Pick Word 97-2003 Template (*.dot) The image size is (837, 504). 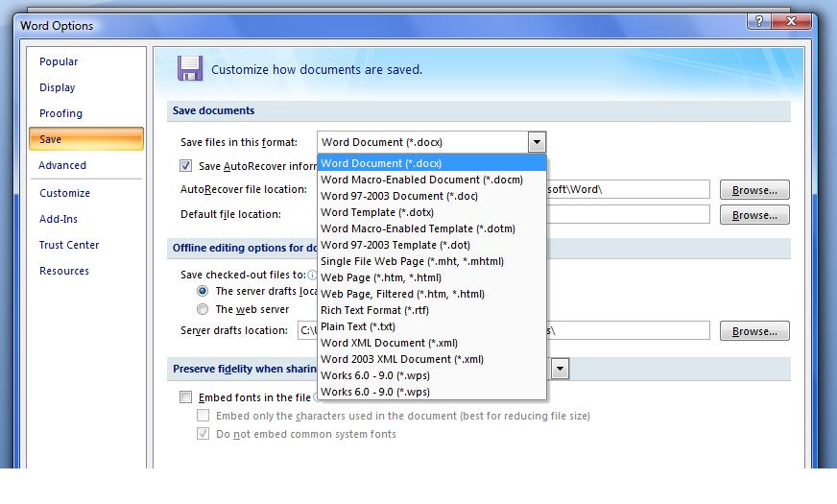pos(431,245)
